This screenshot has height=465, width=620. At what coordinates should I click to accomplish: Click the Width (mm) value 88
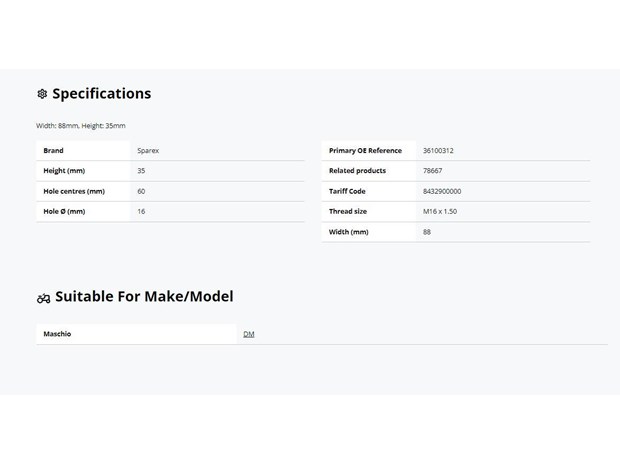click(x=427, y=232)
